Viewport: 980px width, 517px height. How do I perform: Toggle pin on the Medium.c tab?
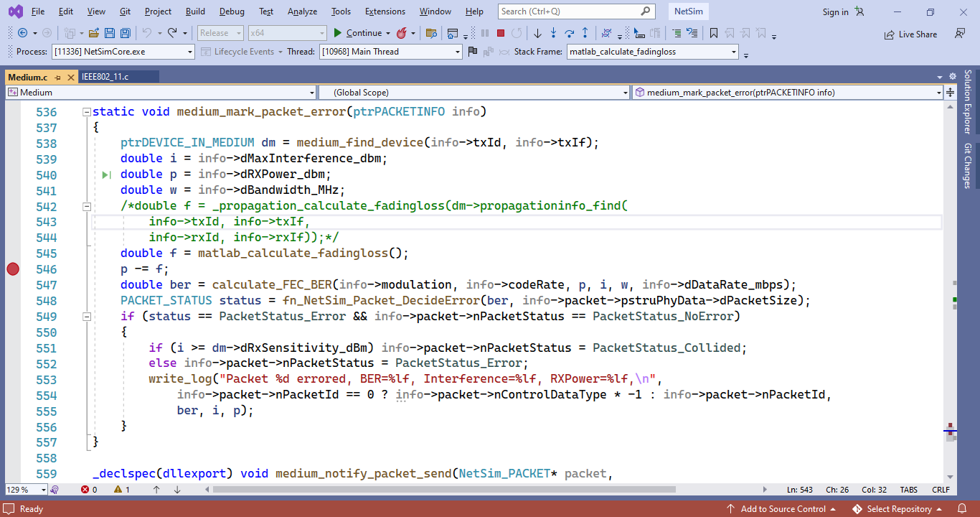coord(58,77)
